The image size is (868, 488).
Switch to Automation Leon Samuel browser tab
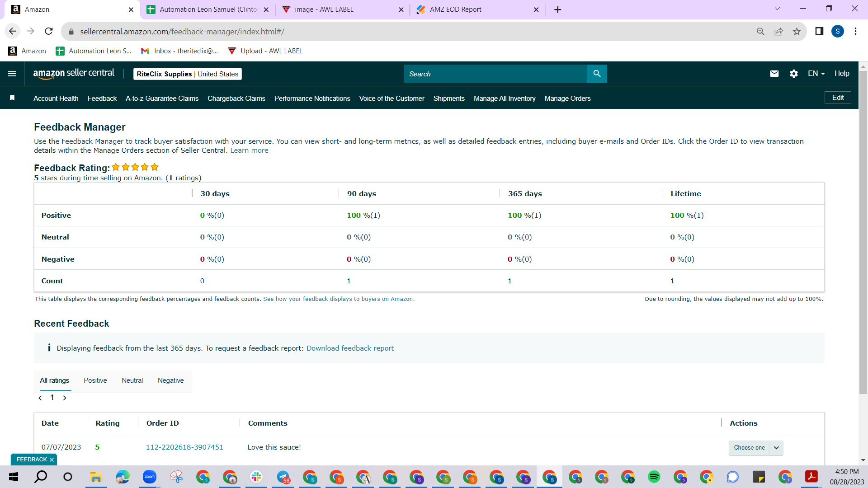coord(207,9)
